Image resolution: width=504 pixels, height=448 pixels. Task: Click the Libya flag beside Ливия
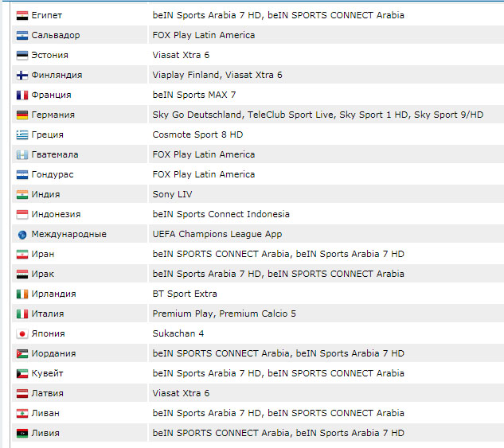point(22,434)
